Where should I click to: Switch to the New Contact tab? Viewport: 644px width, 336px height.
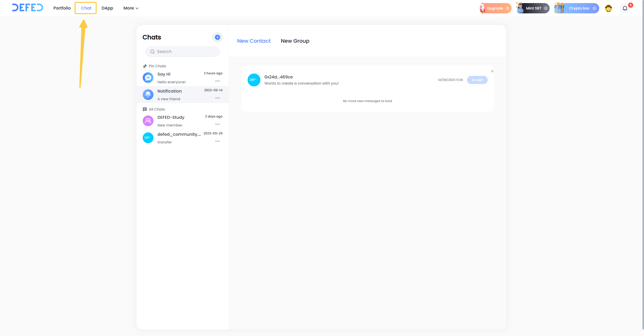coord(253,41)
